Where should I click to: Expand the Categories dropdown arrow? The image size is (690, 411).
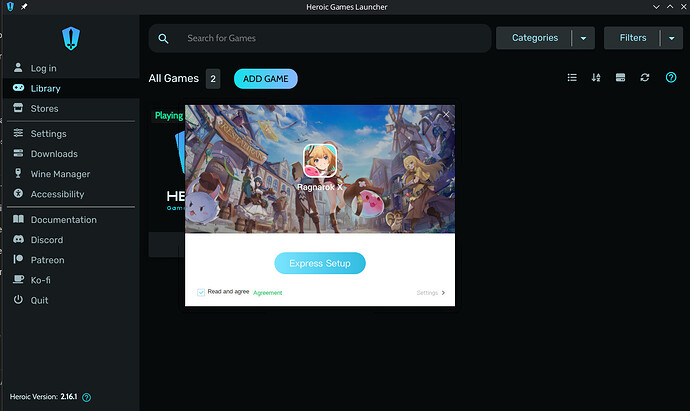point(584,38)
